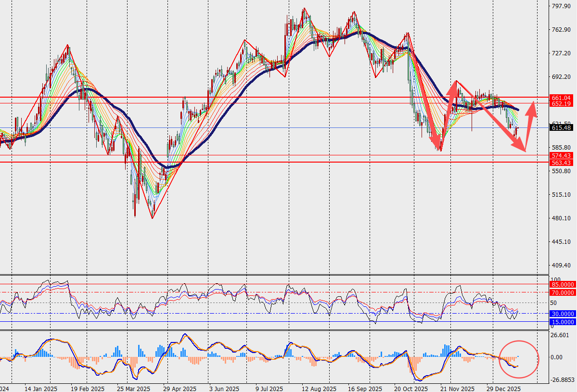
Task: Select the 574.43 support level label
Action: (x=562, y=155)
